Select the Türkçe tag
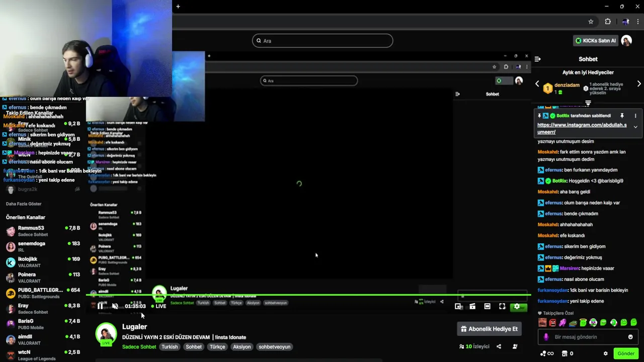The height and width of the screenshot is (362, 644). [217, 347]
